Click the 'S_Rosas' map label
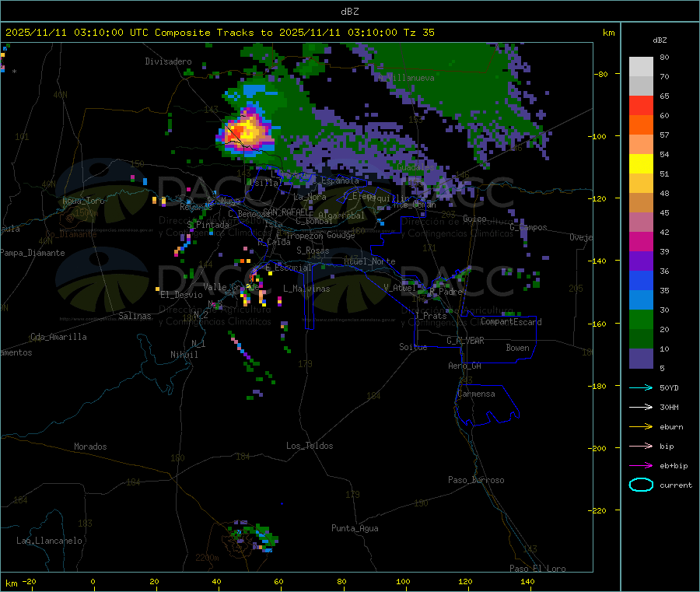This screenshot has width=700, height=592. click(313, 250)
